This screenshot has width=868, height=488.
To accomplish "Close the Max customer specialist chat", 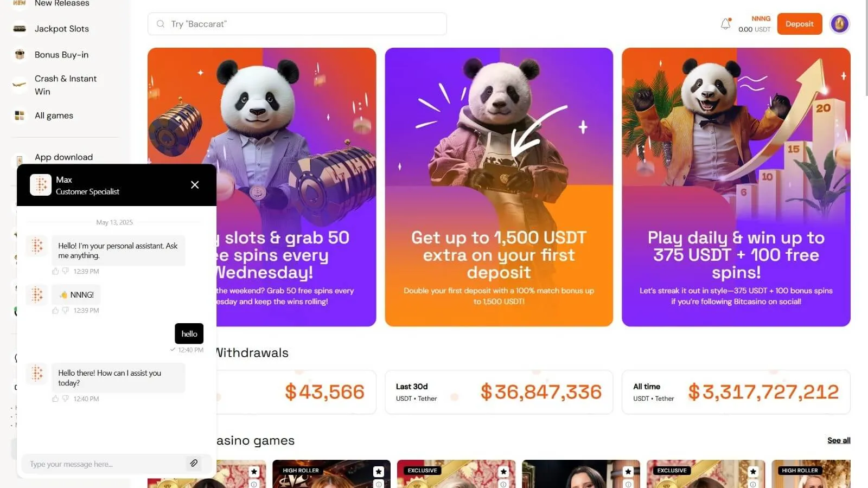I will (195, 185).
